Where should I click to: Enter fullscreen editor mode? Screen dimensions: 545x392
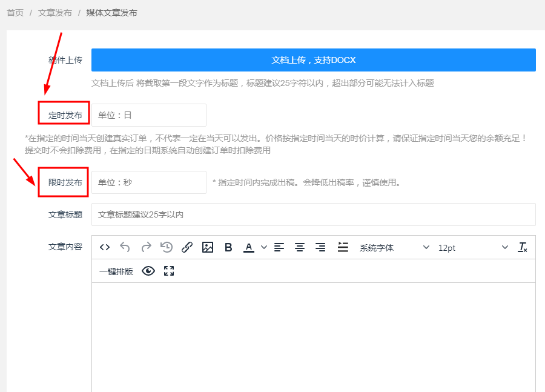click(169, 271)
